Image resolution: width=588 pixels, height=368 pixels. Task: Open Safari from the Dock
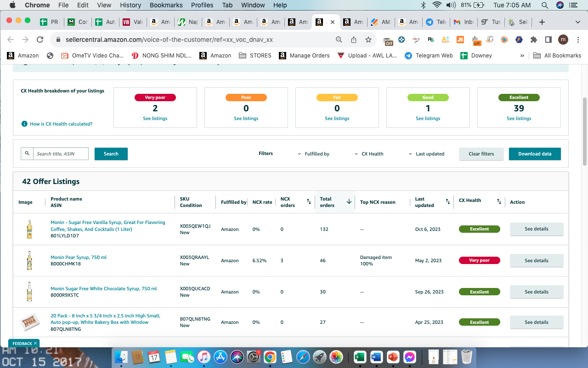tap(303, 356)
